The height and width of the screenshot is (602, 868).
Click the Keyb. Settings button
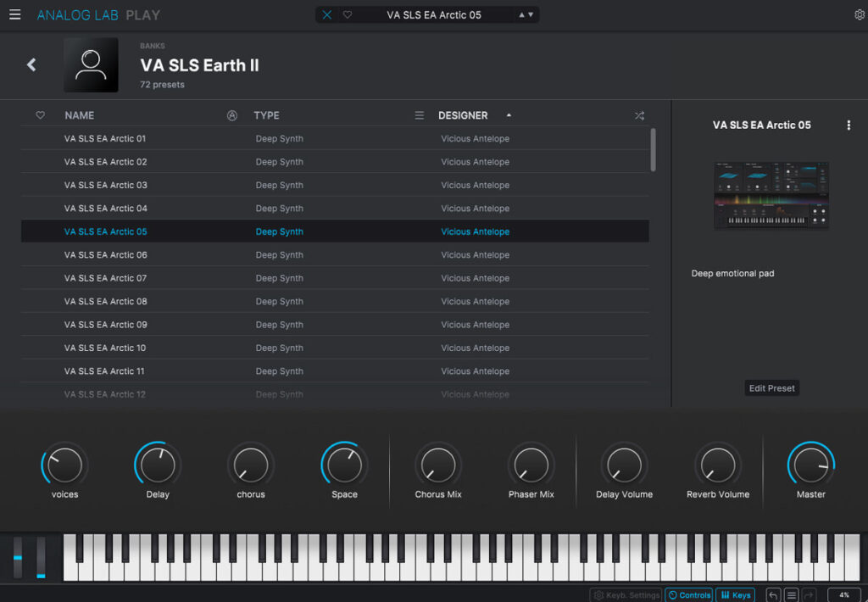click(x=627, y=595)
